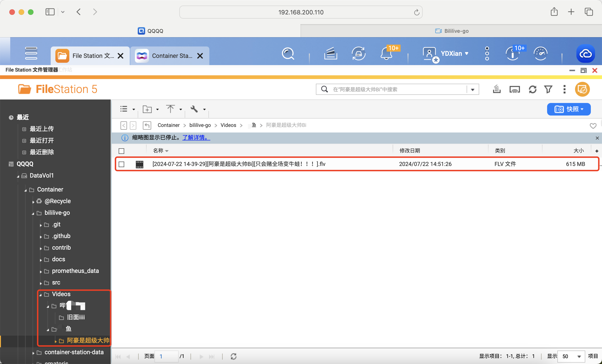602x364 pixels.
Task: Open the 了解详情 link
Action: (x=196, y=137)
